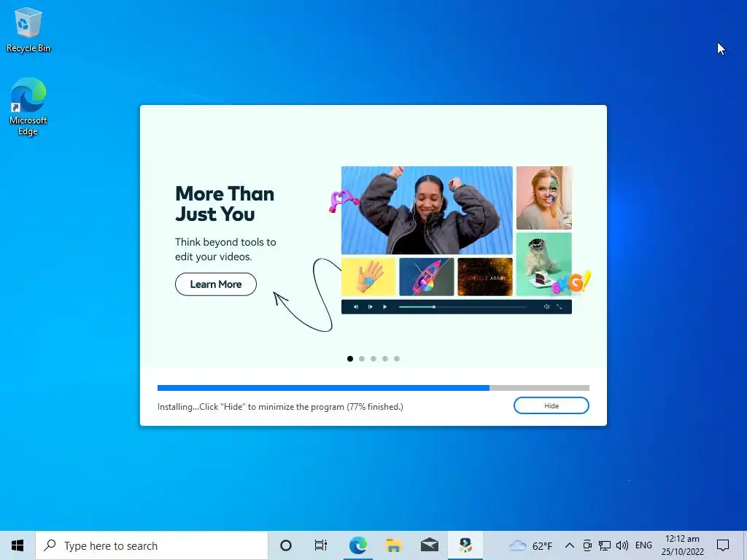Expand hidden system tray icons chevron
The width and height of the screenshot is (747, 560).
point(569,545)
